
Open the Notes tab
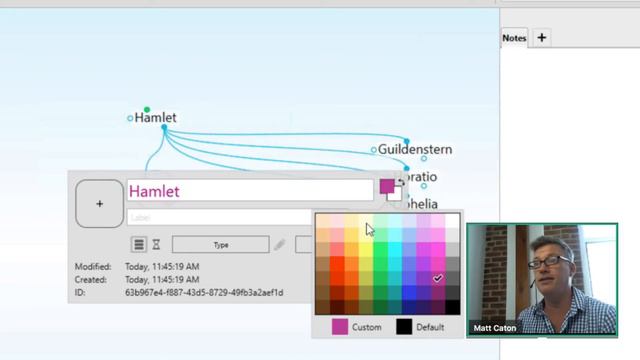pos(514,38)
